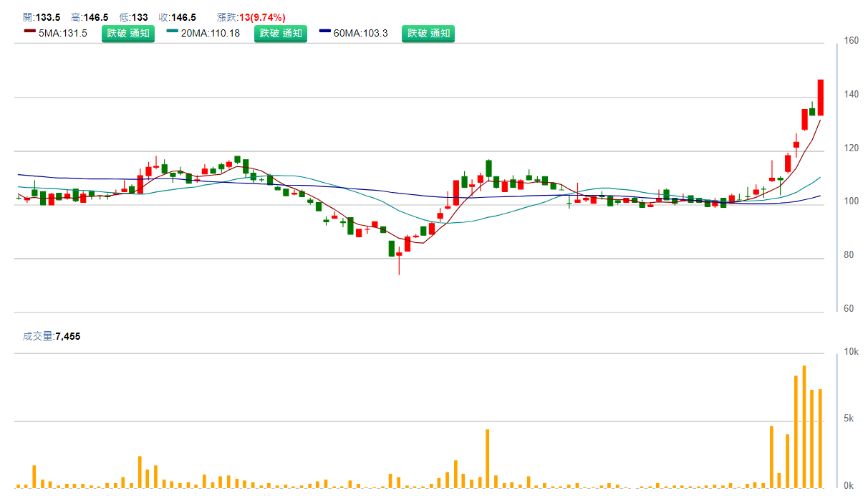Open the 跌破 通知 alert for 60MA
The width and height of the screenshot is (868, 496).
(428, 33)
